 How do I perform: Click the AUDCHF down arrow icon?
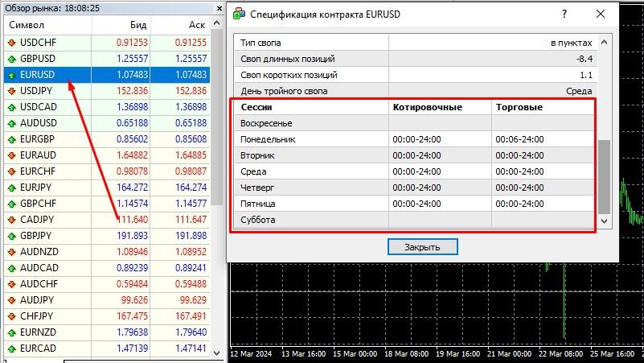[11, 284]
